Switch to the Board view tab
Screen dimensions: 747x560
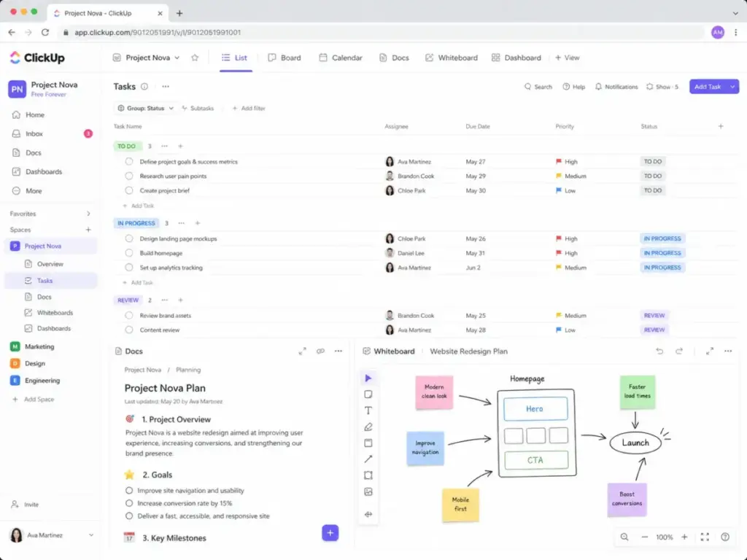pos(285,58)
